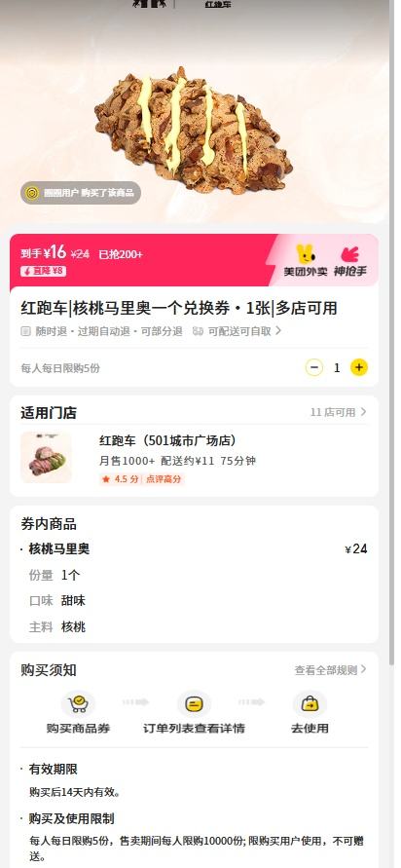Open the 美团外卖 logo badge
Image resolution: width=401 pixels, height=868 pixels.
coord(306,260)
